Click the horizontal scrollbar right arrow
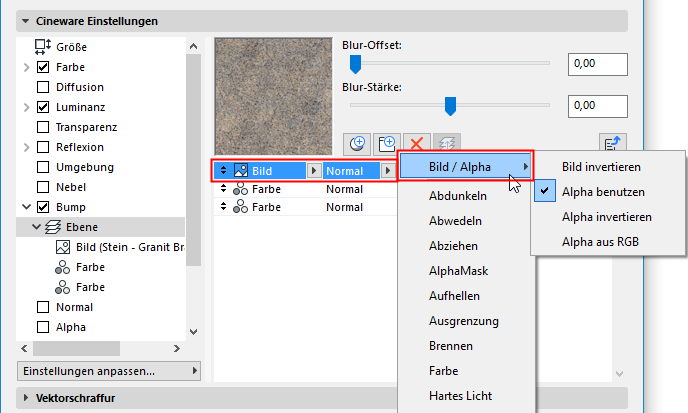688x413 pixels. pyautogui.click(x=176, y=348)
